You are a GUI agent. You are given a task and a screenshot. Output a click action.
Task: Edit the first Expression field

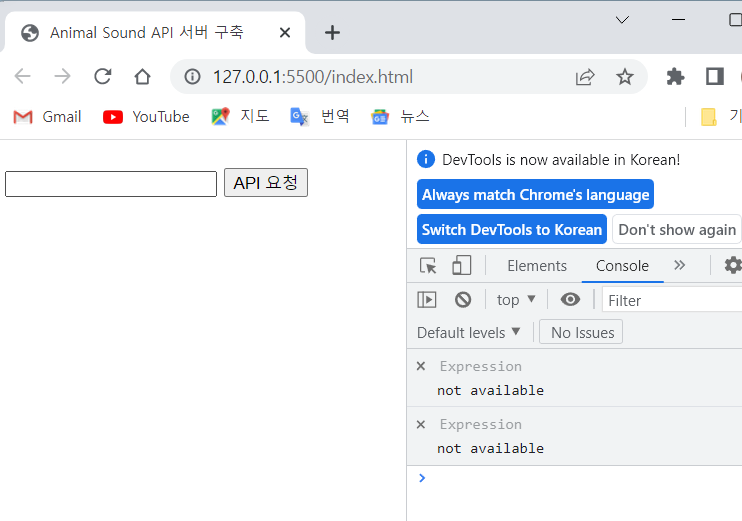coord(480,366)
